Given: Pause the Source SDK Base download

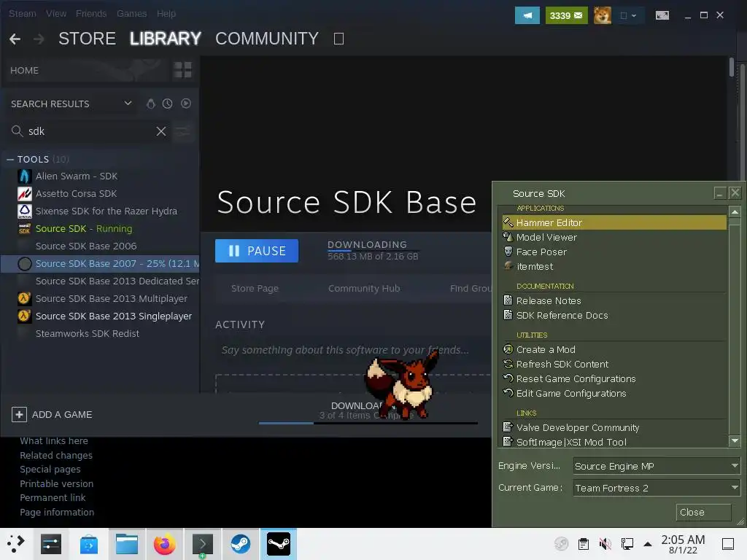Looking at the screenshot, I should coord(257,251).
